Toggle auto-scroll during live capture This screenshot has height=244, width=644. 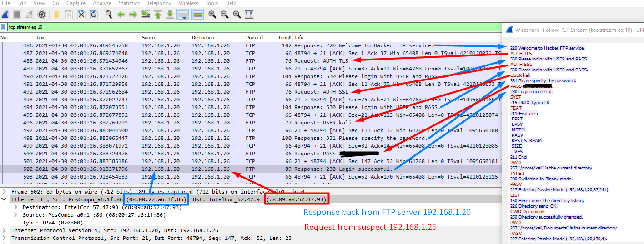(x=182, y=15)
